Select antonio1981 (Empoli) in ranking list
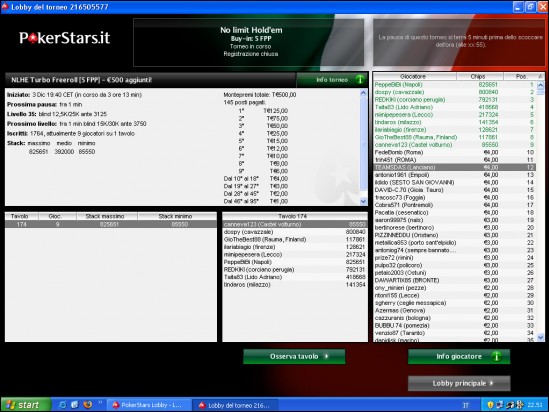Viewport: 549px width, 412px height. click(454, 175)
